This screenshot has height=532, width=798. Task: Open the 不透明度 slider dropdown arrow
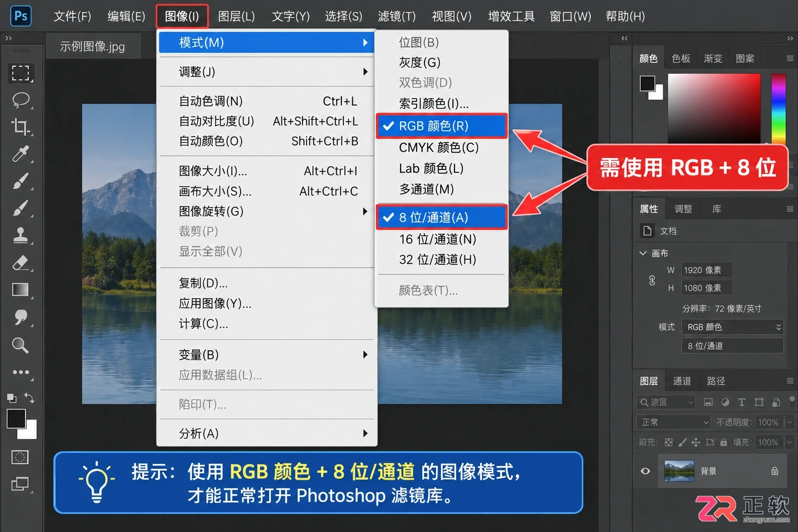790,422
